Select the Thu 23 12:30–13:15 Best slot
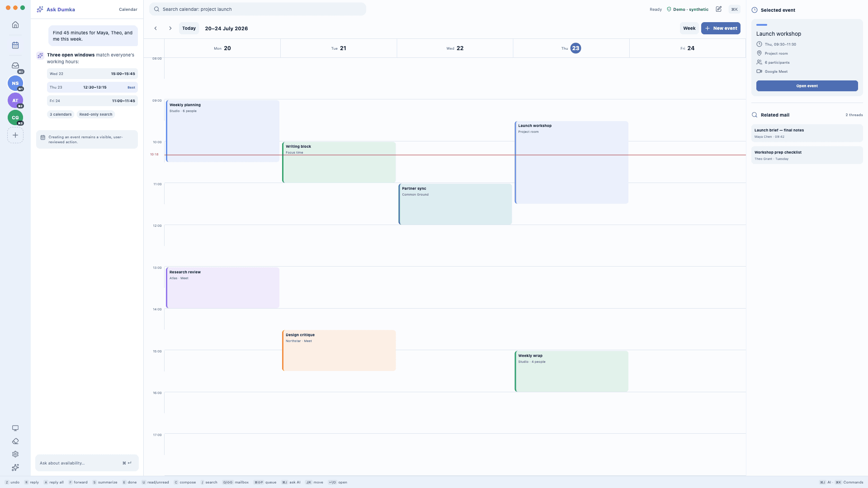Screen dimensions: 868x488 point(92,87)
